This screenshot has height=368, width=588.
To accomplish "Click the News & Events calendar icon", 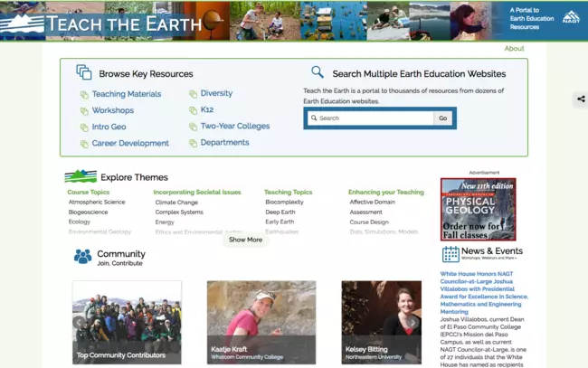I will [x=450, y=254].
